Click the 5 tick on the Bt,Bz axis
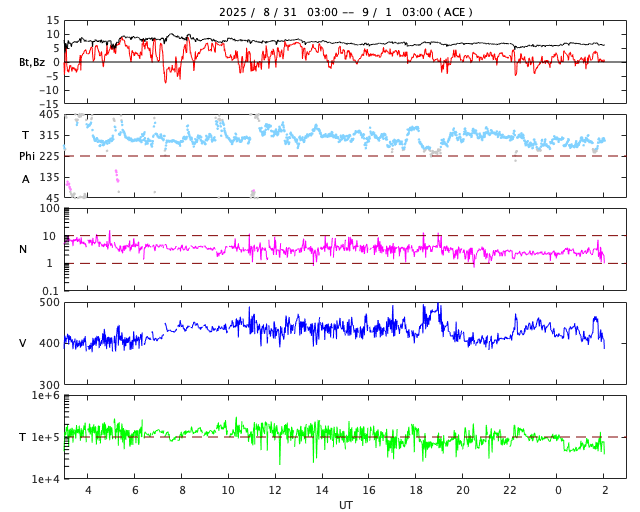640x512 pixels. (x=56, y=48)
